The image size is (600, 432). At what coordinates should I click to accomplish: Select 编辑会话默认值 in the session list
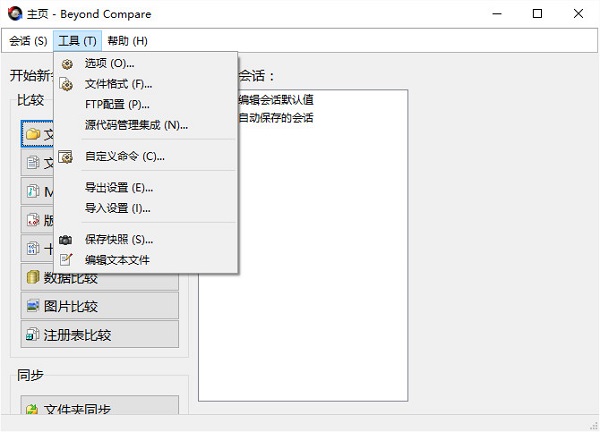pyautogui.click(x=276, y=100)
